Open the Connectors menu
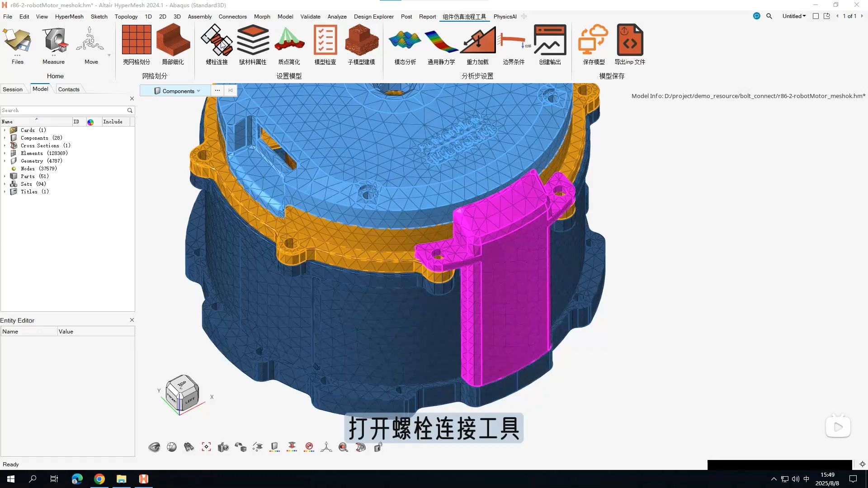 tap(232, 17)
